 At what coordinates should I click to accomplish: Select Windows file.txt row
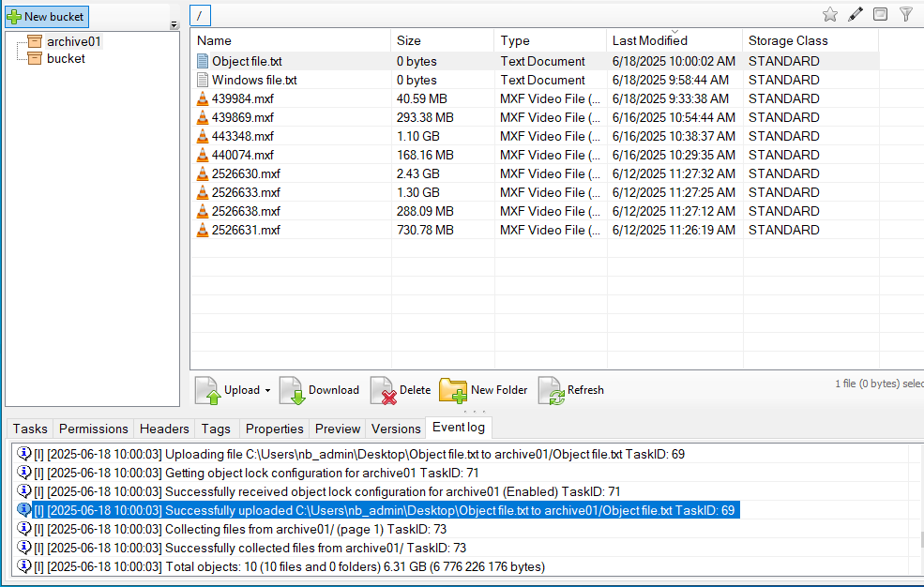click(535, 80)
